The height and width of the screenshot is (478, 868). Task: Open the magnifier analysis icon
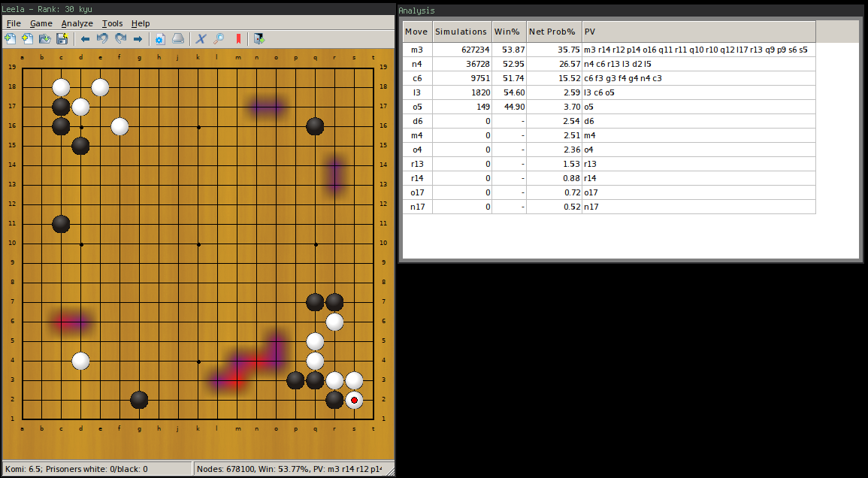coord(219,38)
